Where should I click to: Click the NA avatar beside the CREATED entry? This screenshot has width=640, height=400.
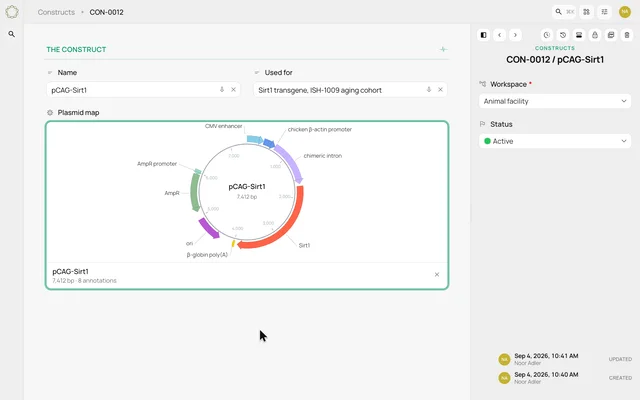coord(504,378)
